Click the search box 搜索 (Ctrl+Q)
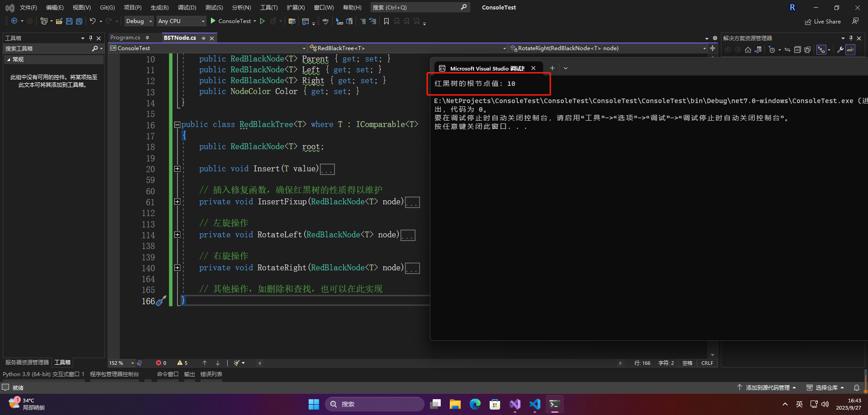The width and height of the screenshot is (868, 415). (x=420, y=8)
